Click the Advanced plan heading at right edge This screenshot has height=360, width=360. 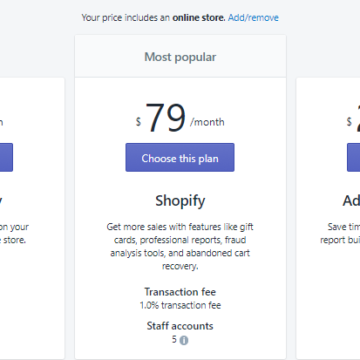pyautogui.click(x=351, y=201)
